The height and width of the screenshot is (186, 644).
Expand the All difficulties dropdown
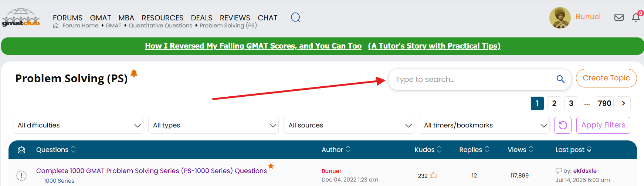78,125
